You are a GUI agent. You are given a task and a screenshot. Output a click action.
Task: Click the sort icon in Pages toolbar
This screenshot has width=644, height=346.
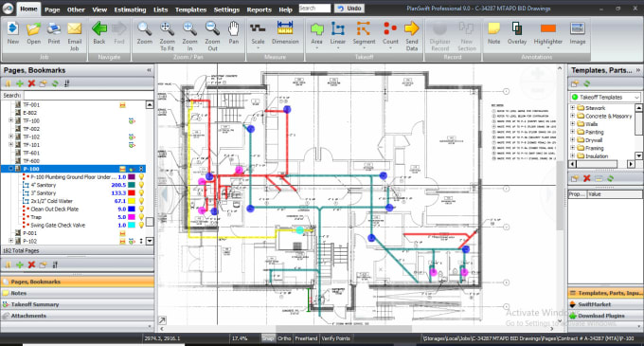click(66, 83)
